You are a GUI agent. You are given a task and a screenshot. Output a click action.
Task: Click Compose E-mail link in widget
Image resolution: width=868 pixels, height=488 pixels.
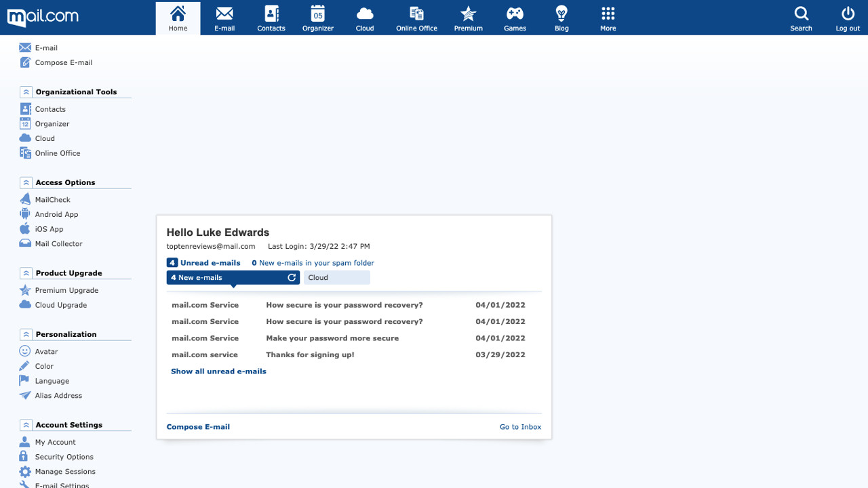tap(198, 427)
